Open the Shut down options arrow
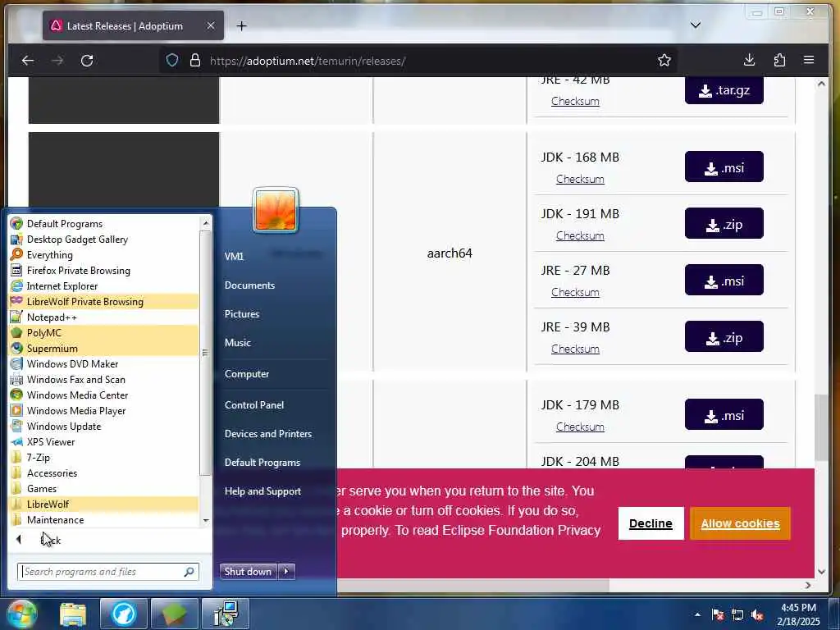840x630 pixels. [286, 571]
